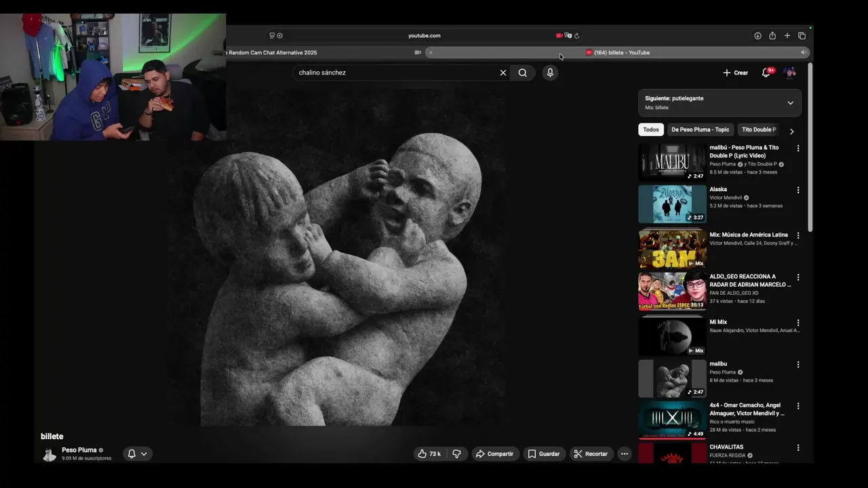Open options menu for Mi Mix

[797, 323]
